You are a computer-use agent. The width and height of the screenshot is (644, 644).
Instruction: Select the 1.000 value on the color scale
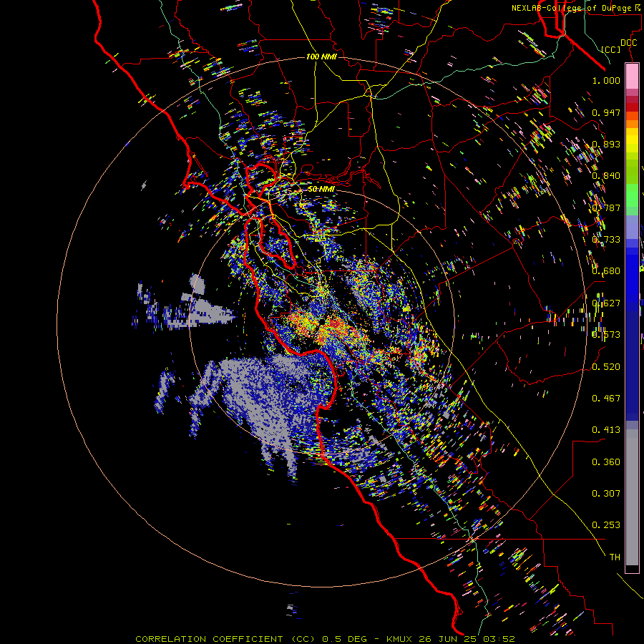point(606,80)
